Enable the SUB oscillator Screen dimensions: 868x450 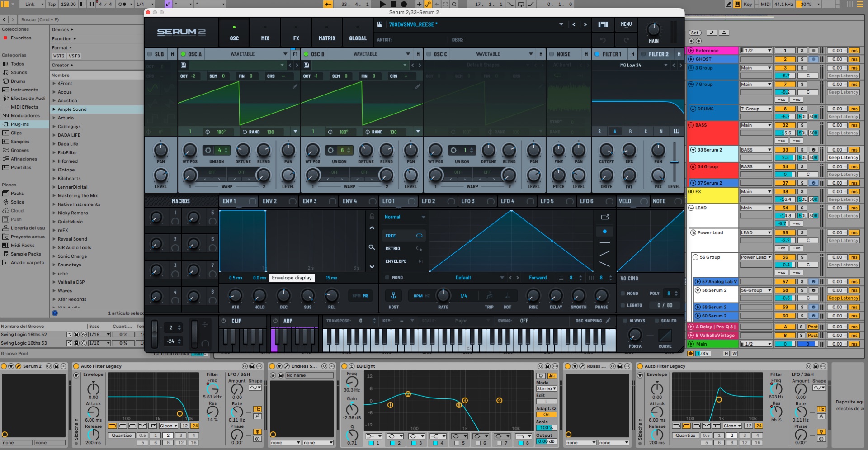pos(150,54)
